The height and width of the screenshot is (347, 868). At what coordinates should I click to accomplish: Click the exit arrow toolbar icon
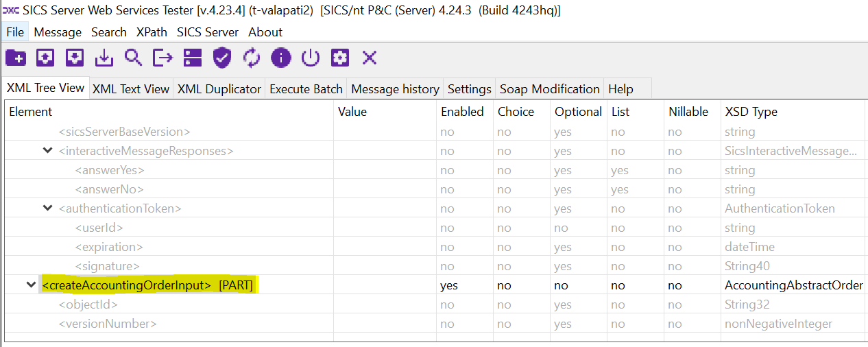click(162, 58)
